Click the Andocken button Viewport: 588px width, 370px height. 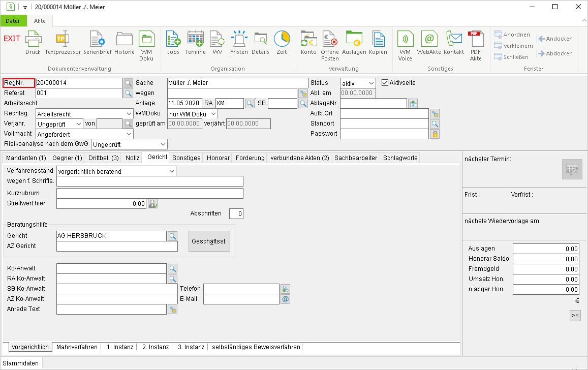(x=555, y=39)
